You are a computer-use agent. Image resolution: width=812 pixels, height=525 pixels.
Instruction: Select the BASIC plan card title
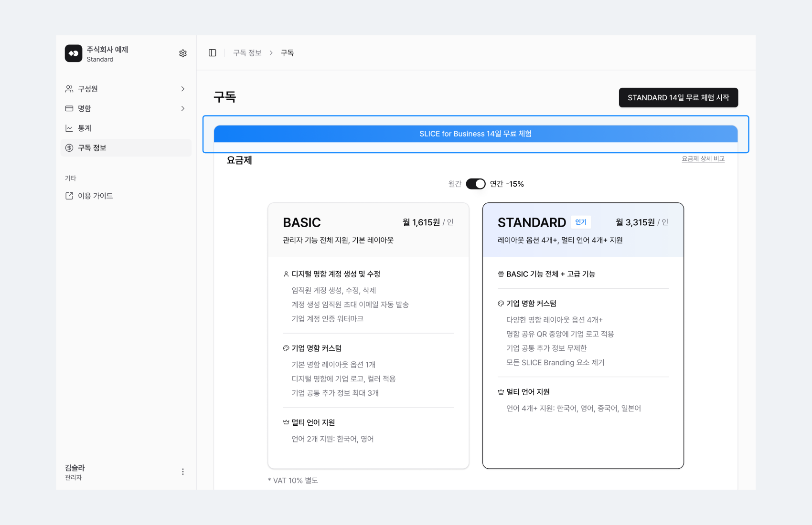(x=302, y=222)
